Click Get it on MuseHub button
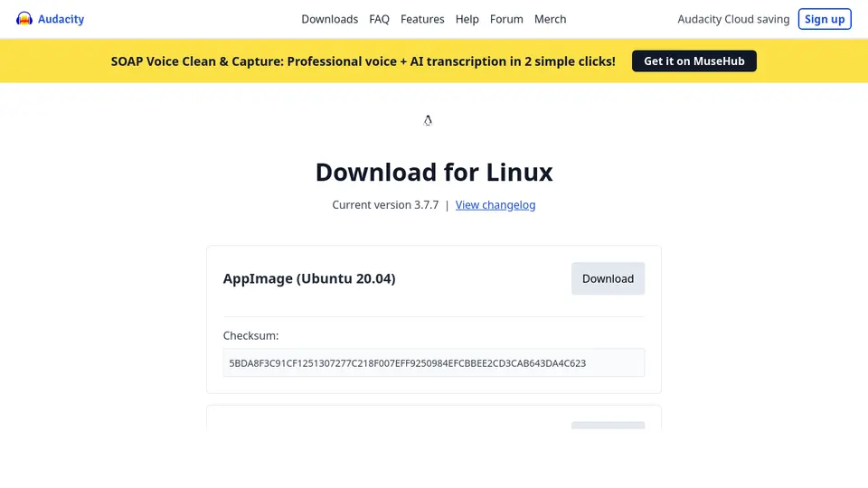Image resolution: width=868 pixels, height=488 pixels. [x=694, y=61]
